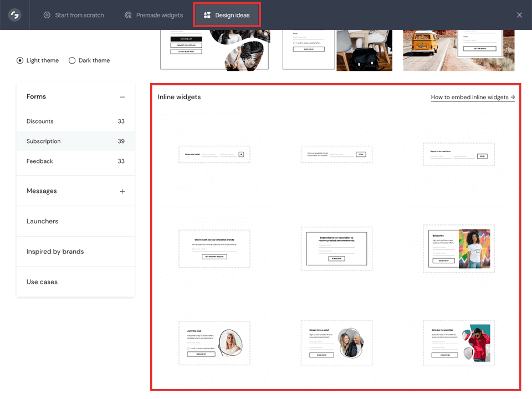532x399 pixels.
Task: Click the Getsitecontrol logo icon
Action: (x=14, y=15)
